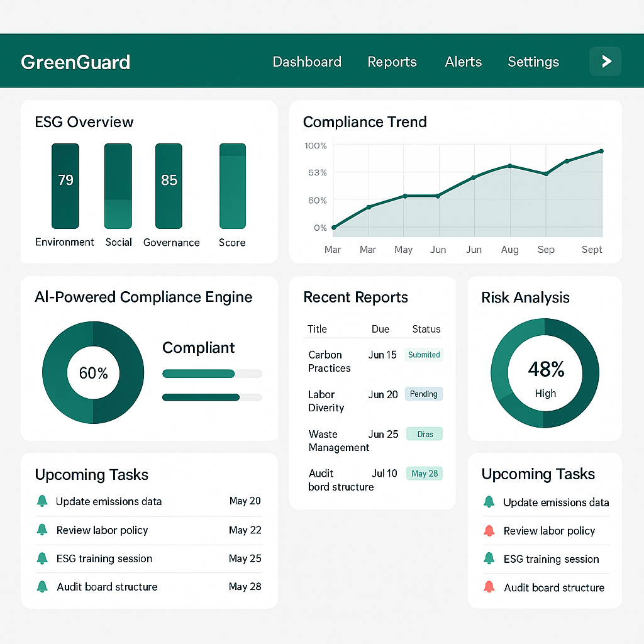Click the Submited status badge
644x644 pixels.
point(424,355)
